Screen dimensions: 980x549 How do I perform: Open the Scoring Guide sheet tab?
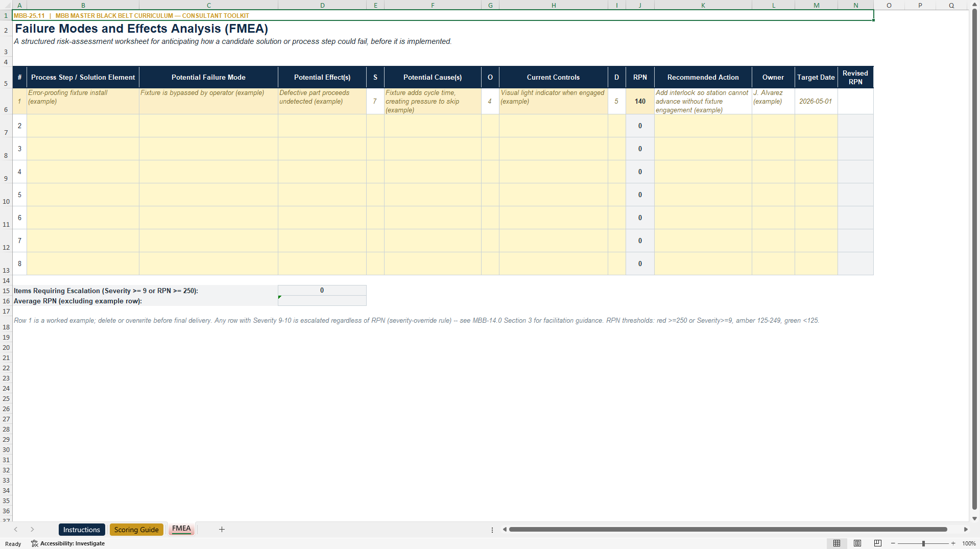[x=136, y=530]
